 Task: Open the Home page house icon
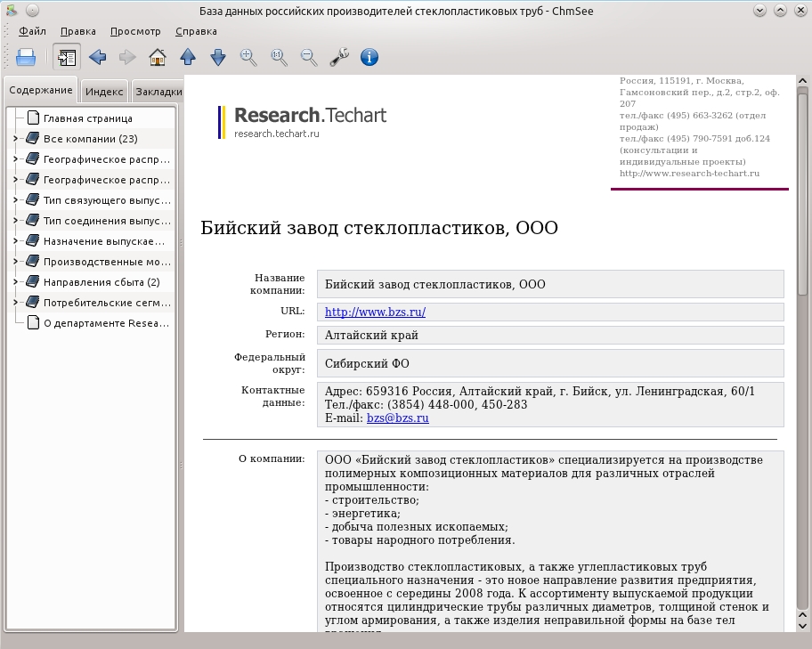158,57
